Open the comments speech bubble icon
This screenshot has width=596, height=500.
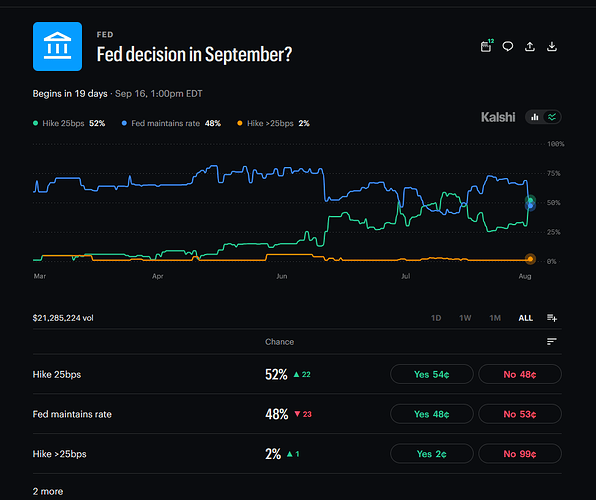point(508,46)
